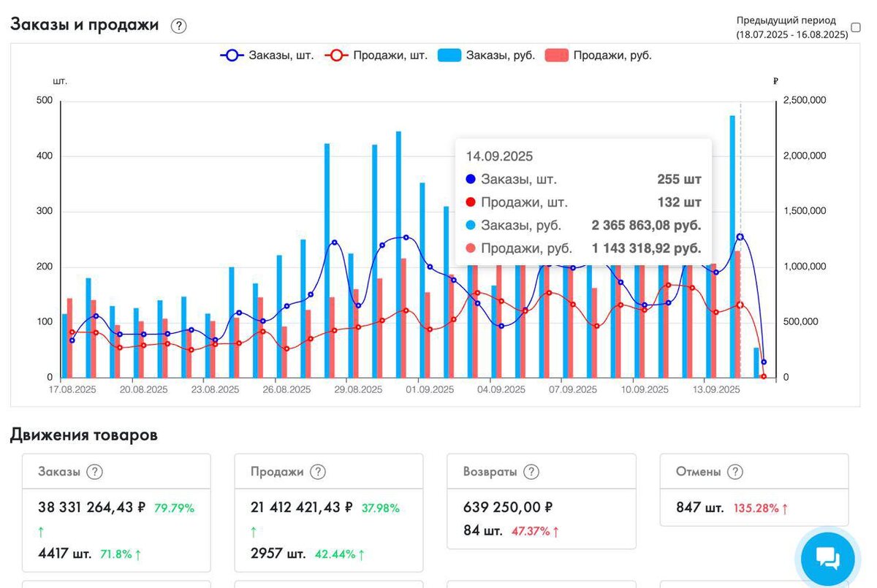The height and width of the screenshot is (588, 877).
Task: Click the tallest blue bar near 13.09.2025
Action: pos(732,246)
